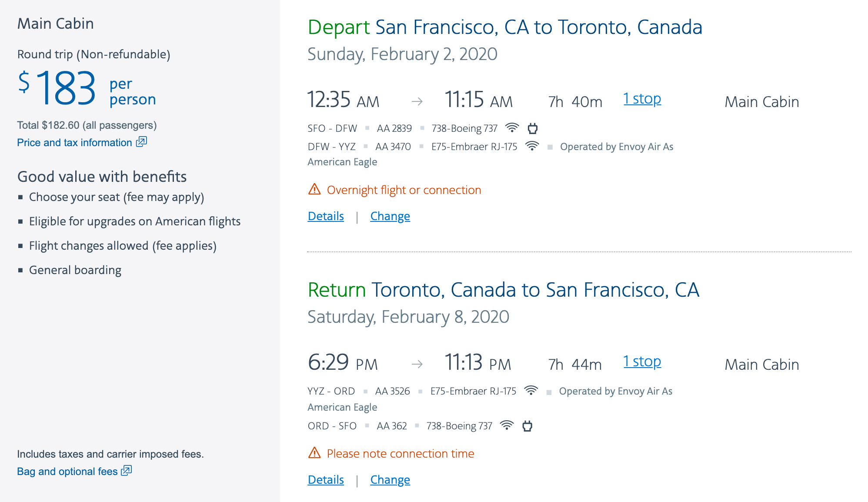
Task: Open Details for the return flight
Action: 326,480
